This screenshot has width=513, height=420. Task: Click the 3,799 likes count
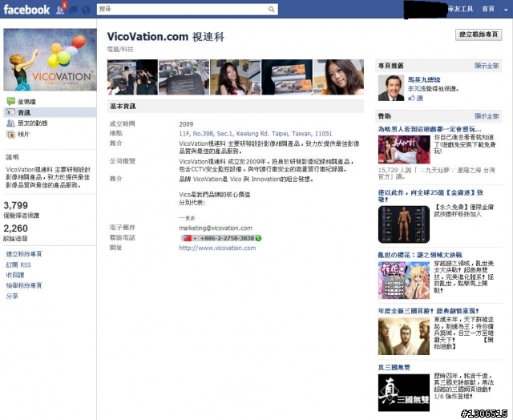[16, 205]
